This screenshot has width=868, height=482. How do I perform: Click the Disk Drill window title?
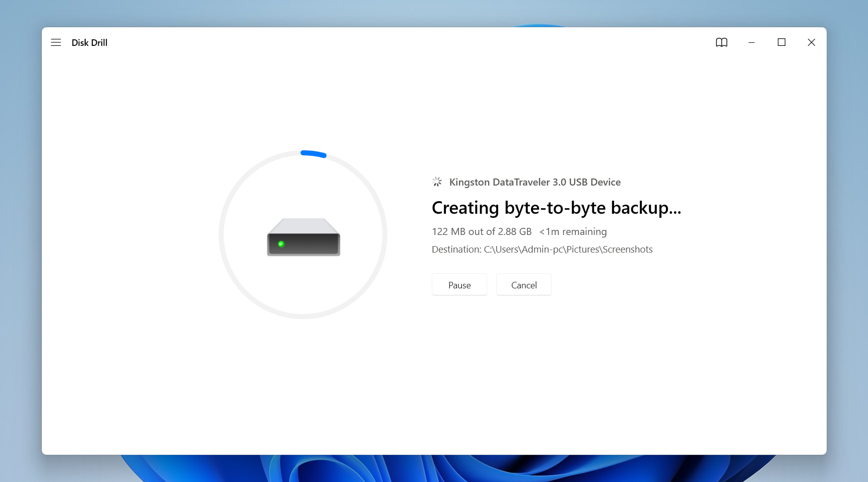(x=90, y=43)
